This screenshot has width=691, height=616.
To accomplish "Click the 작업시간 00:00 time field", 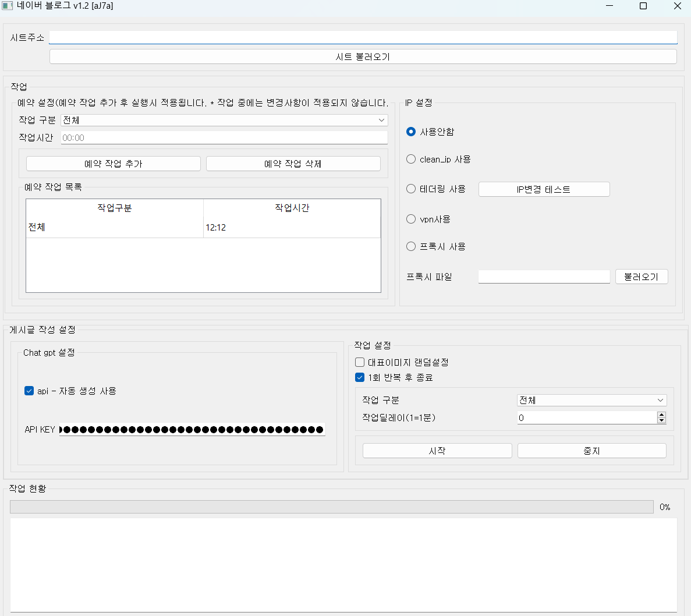I will pyautogui.click(x=224, y=137).
